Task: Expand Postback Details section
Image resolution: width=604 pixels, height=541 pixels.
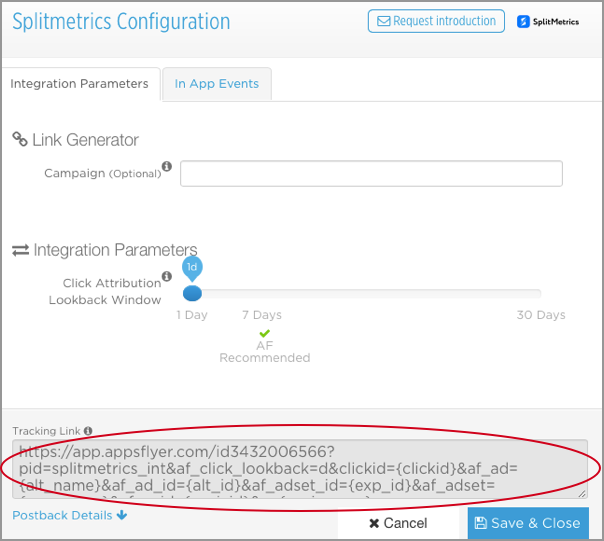Action: tap(69, 515)
